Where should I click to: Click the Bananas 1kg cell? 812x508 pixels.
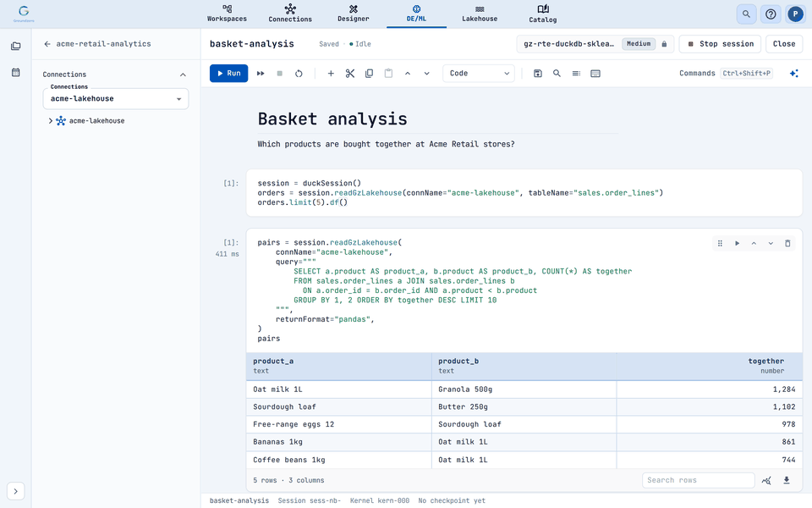(x=338, y=442)
